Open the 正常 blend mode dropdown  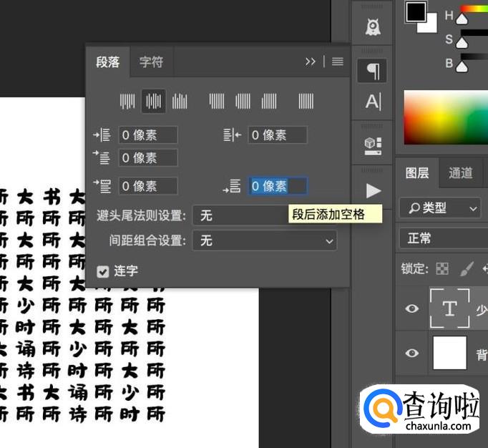pyautogui.click(x=444, y=238)
